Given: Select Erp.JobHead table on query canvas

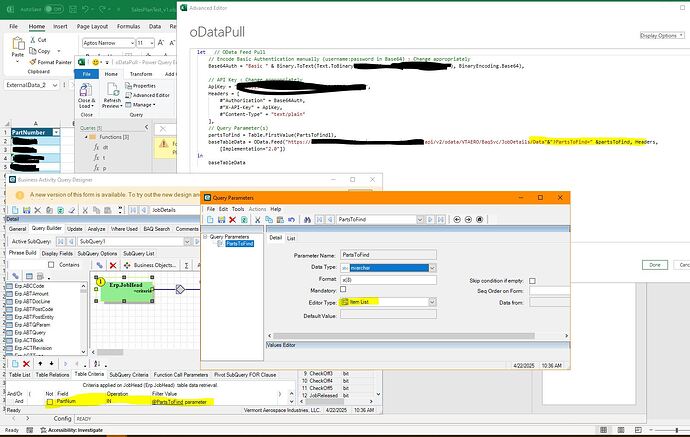Looking at the screenshot, I should point(126,288).
